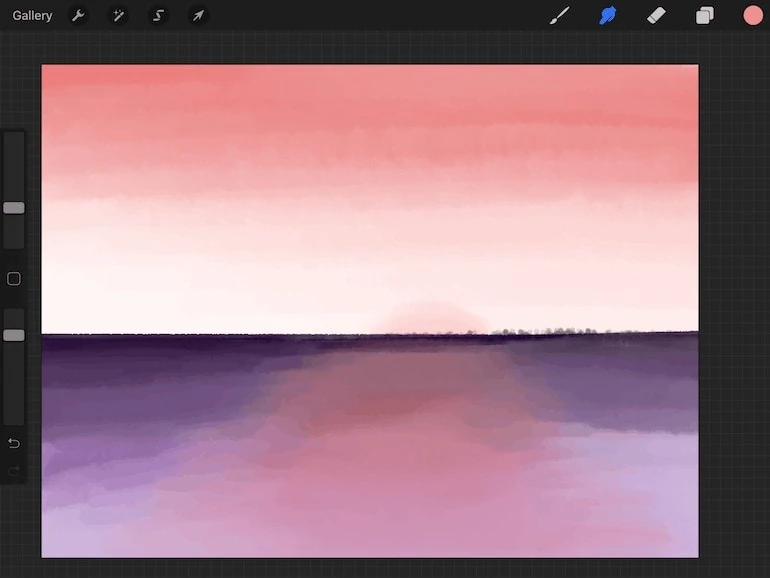Click the brush size slider handle
This screenshot has height=578, width=770.
coord(14,208)
